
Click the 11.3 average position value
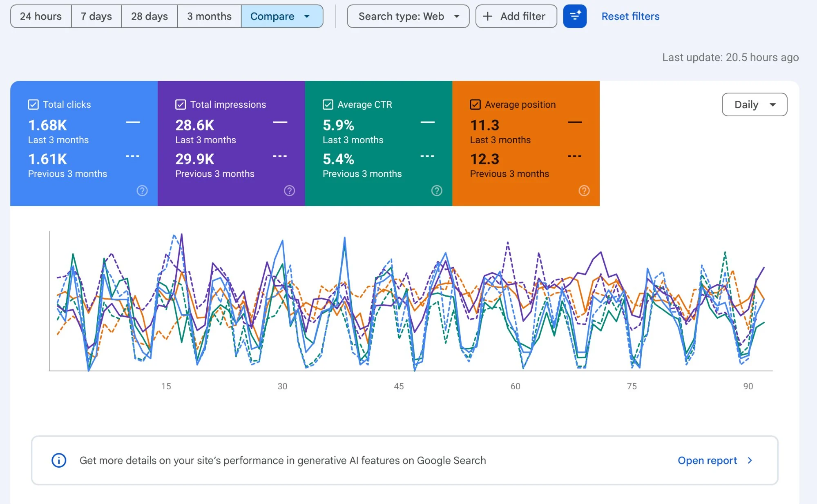coord(484,125)
